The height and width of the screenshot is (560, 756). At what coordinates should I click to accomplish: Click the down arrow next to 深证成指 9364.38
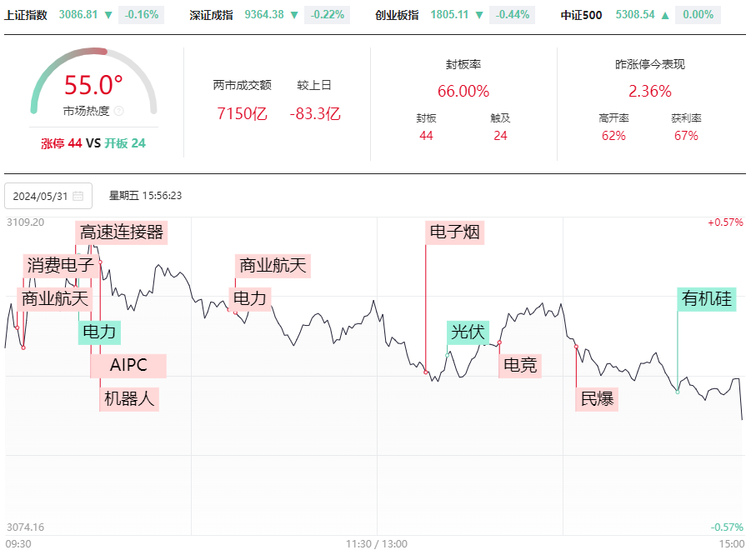click(294, 14)
